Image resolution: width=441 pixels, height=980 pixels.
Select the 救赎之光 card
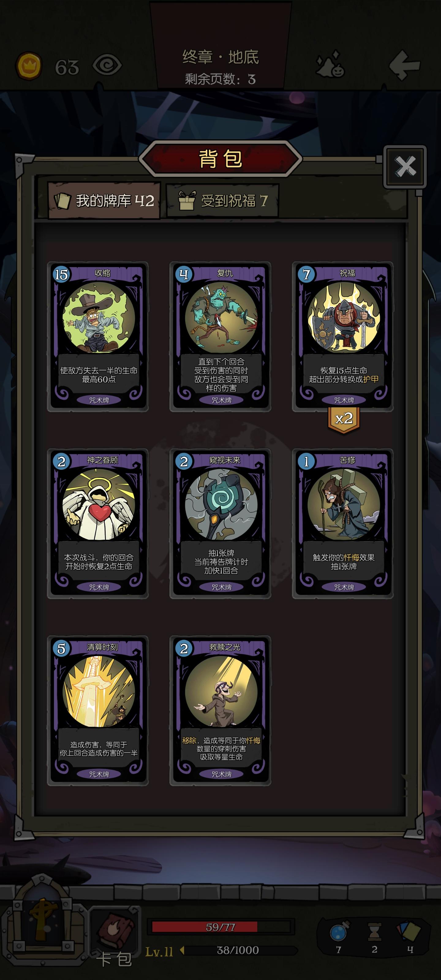(220, 710)
